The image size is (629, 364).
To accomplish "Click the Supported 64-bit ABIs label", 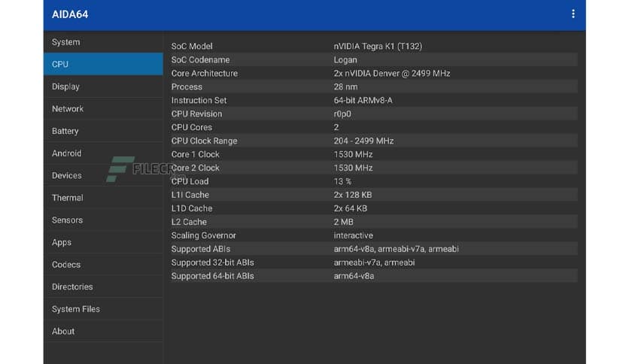I will tap(213, 276).
